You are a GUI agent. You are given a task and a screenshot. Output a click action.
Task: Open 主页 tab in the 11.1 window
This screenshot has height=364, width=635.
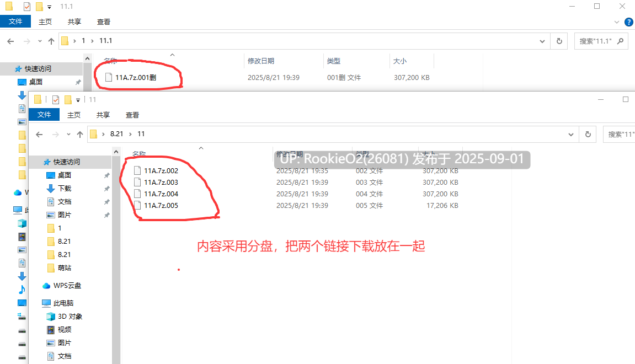pos(45,22)
